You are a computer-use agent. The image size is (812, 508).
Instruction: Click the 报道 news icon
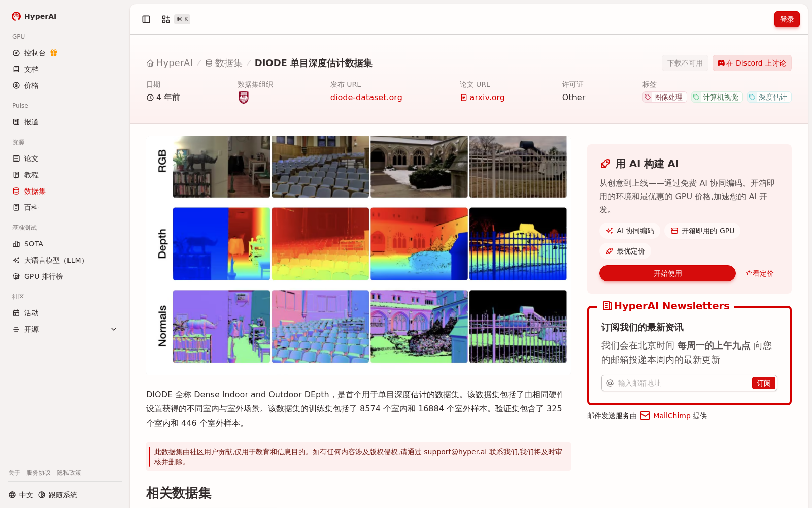(16, 122)
